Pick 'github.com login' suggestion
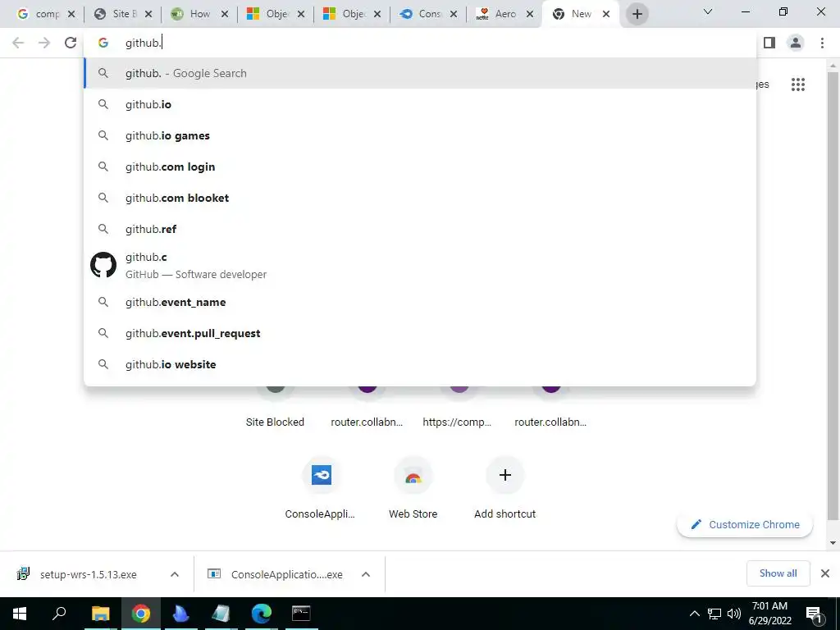Image resolution: width=840 pixels, height=630 pixels. tap(420, 167)
